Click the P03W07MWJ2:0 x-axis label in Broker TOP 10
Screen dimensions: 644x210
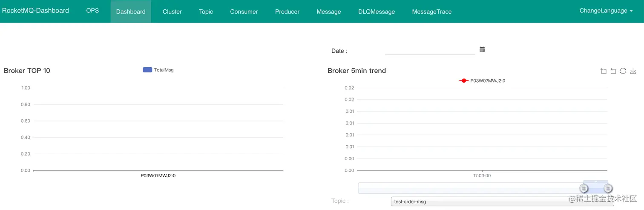[x=158, y=175]
